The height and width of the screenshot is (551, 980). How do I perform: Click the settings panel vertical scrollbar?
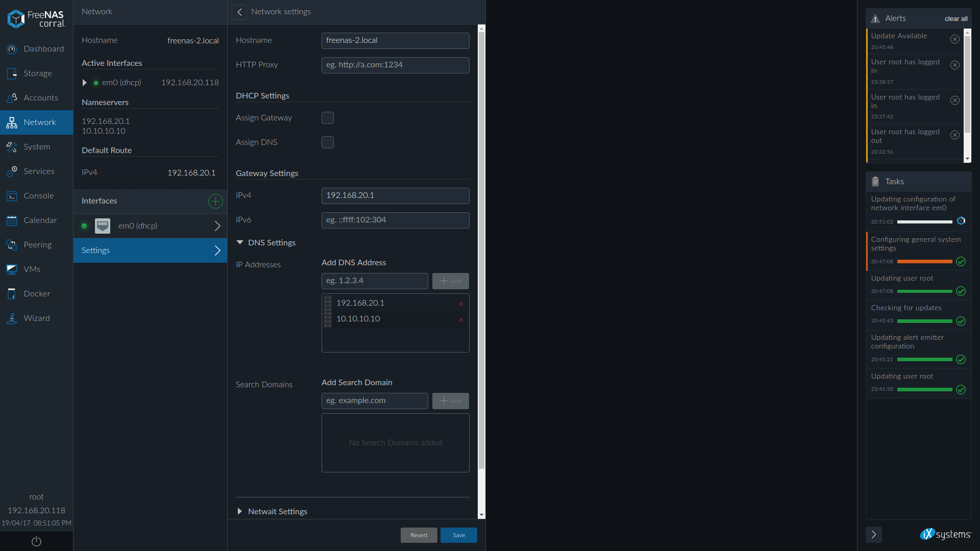[x=481, y=250]
